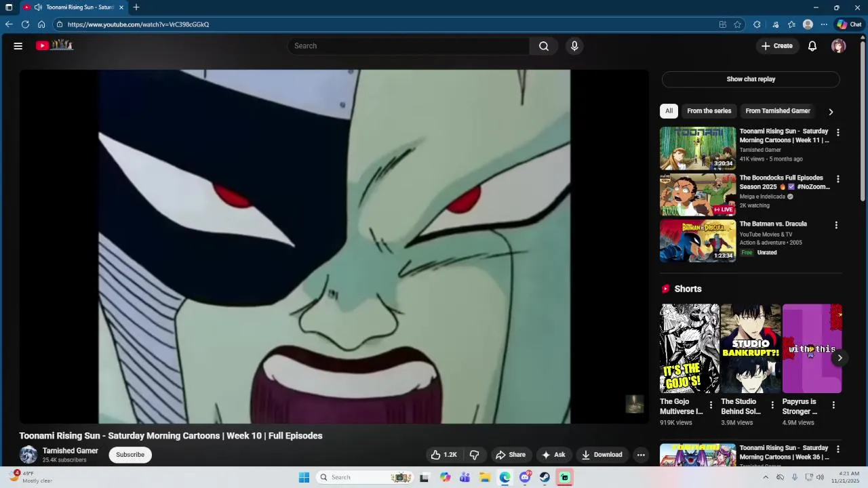Open options for Toonami Week 11 video
868x488 pixels.
pos(838,133)
